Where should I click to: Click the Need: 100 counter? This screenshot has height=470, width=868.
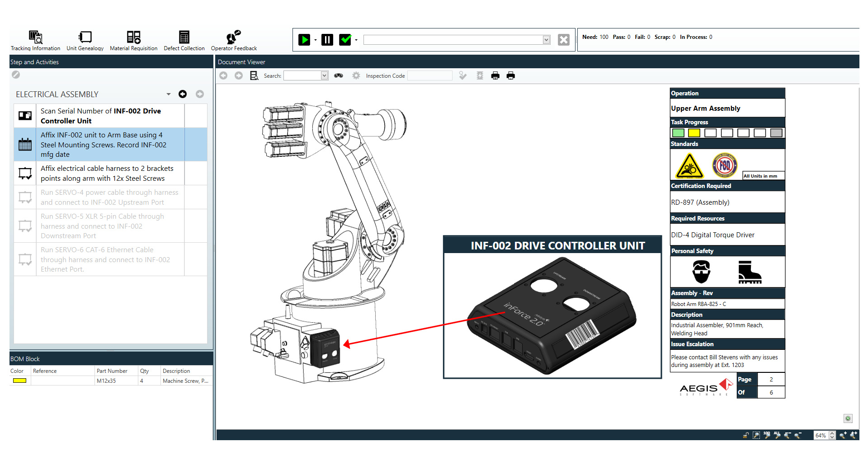(x=595, y=37)
